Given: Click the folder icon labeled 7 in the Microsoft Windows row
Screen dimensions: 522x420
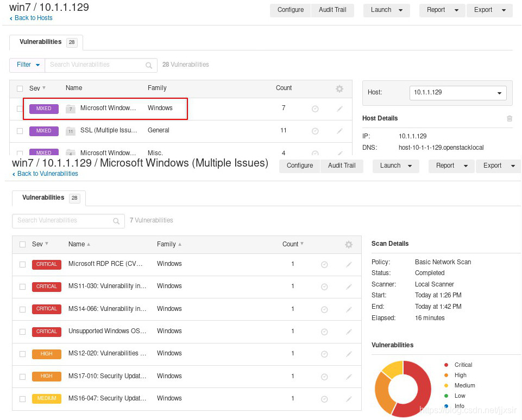Looking at the screenshot, I should pyautogui.click(x=70, y=109).
